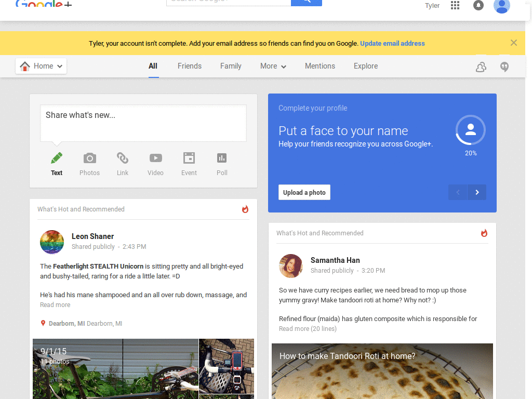
Task: Select the Event calendar icon
Action: (189, 158)
